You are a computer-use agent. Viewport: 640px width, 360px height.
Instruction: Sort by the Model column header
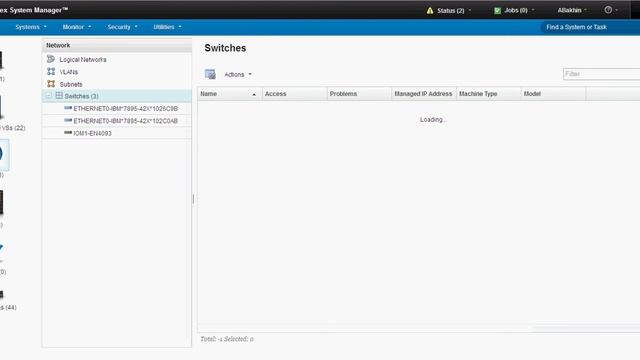point(553,94)
